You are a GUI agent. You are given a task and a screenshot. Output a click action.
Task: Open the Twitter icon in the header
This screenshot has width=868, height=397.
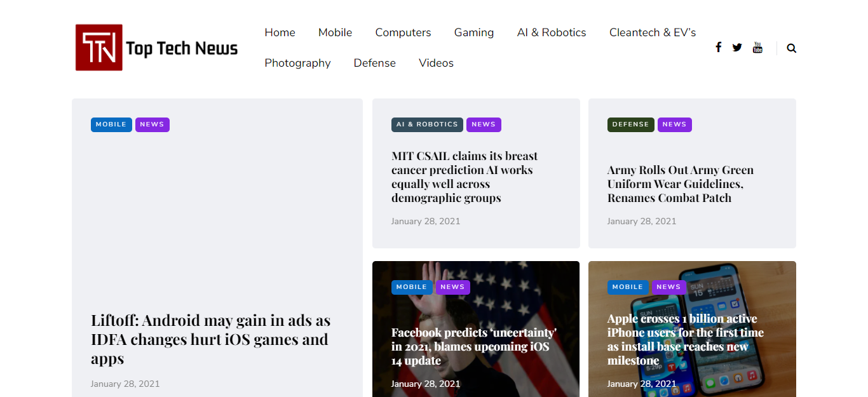pyautogui.click(x=737, y=47)
